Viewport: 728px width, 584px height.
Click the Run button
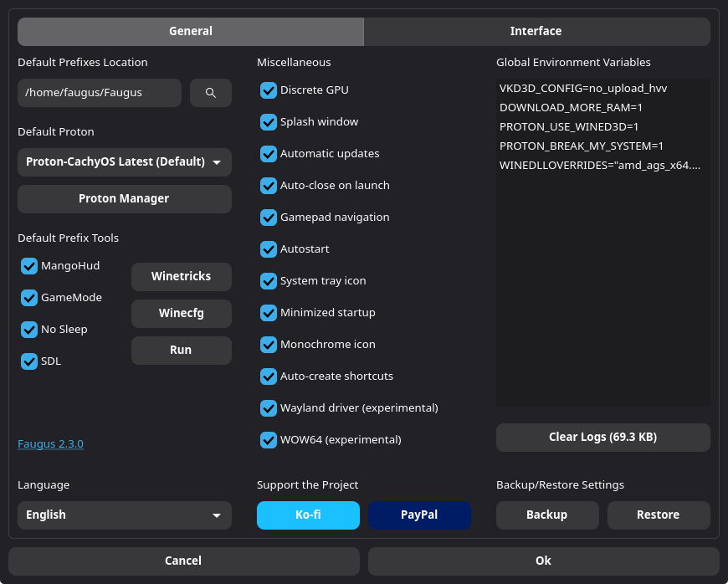pos(181,350)
